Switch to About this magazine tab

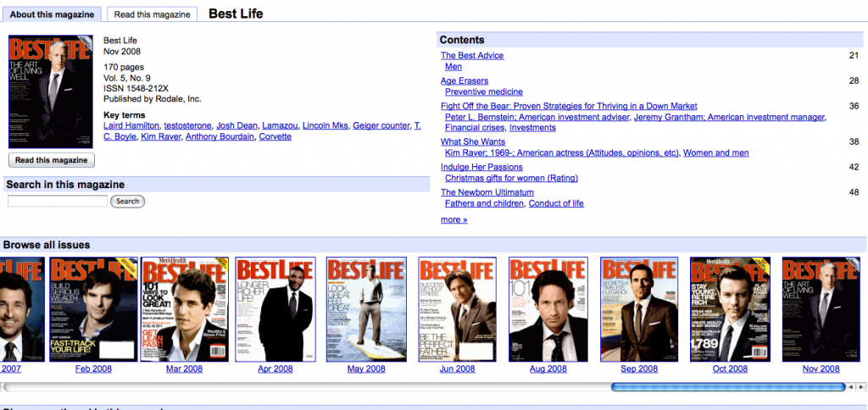pos(52,14)
